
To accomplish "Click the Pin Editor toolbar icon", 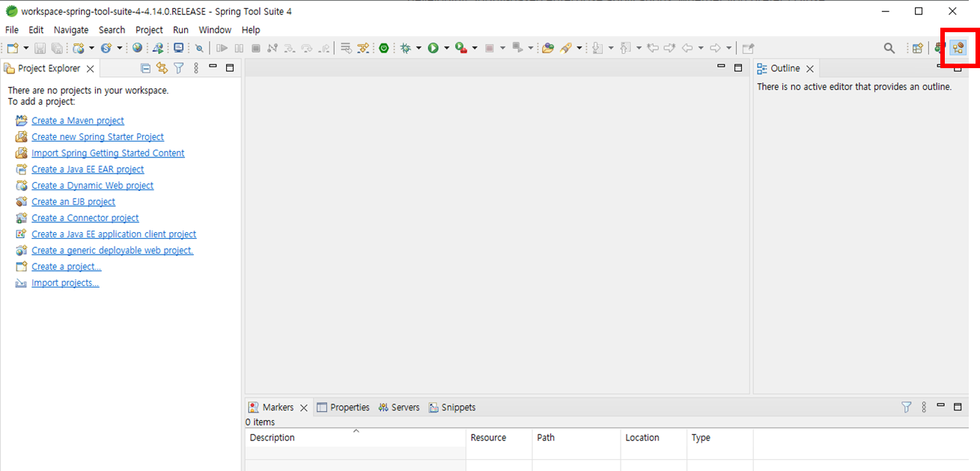I will (748, 48).
